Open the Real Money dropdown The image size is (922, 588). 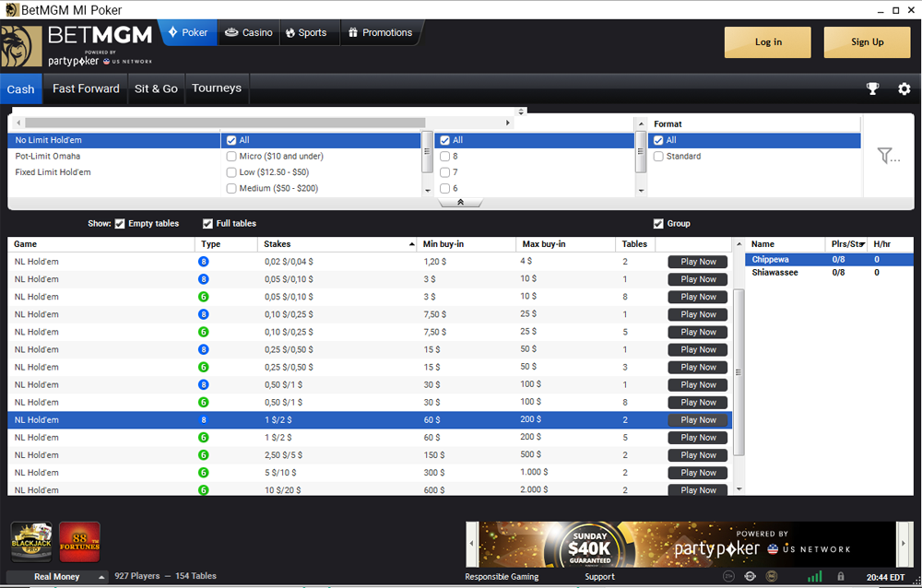coord(57,577)
